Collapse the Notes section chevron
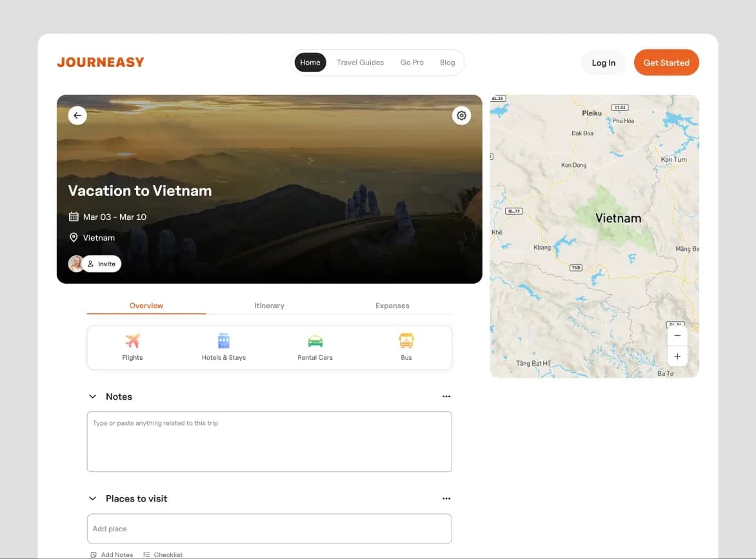756x559 pixels. pos(93,397)
